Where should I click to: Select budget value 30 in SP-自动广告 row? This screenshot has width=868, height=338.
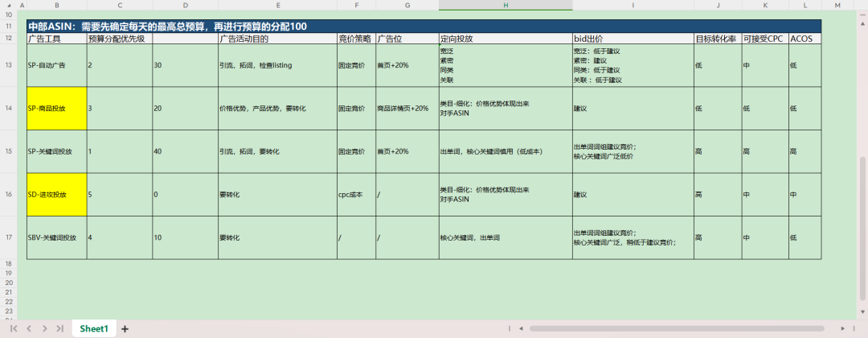coord(186,65)
